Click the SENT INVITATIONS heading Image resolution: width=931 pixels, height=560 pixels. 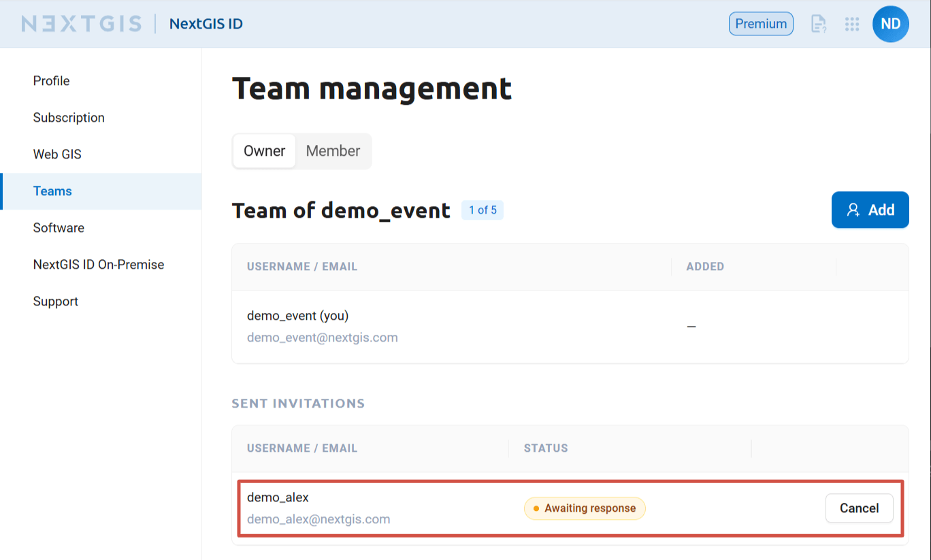tap(298, 403)
